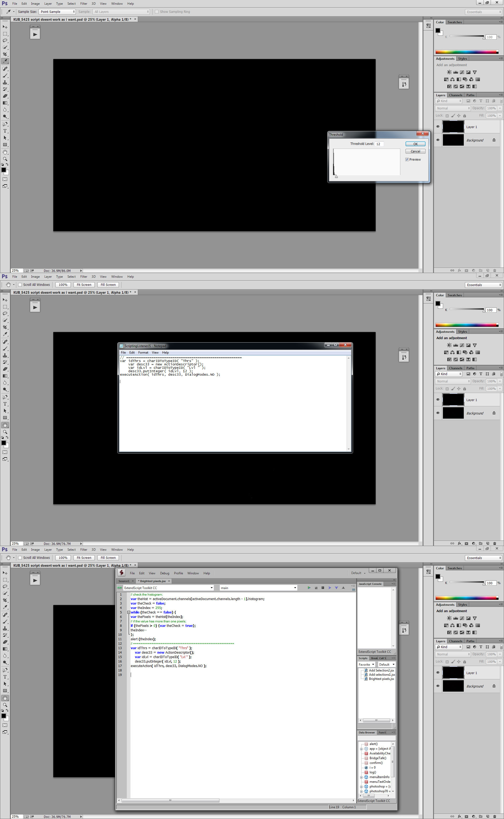
Task: Open the Format menu in Notepad
Action: 143,352
